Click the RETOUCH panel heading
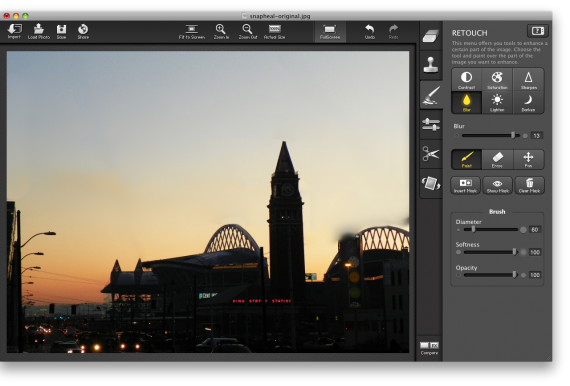Screen dimensions: 570x386 coord(469,33)
